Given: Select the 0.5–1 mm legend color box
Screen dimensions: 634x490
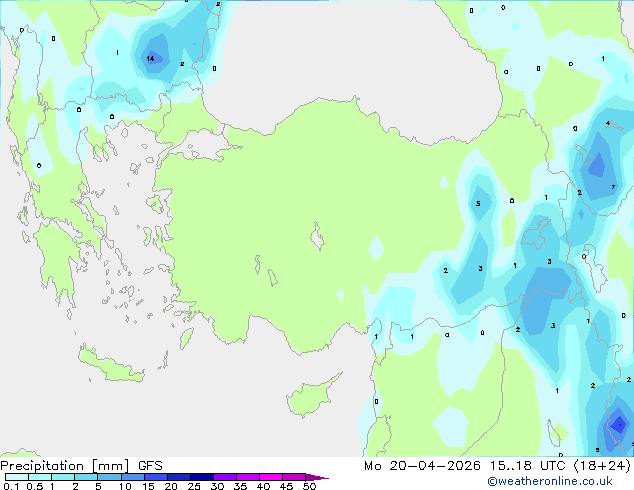Looking at the screenshot, I should 40,477.
